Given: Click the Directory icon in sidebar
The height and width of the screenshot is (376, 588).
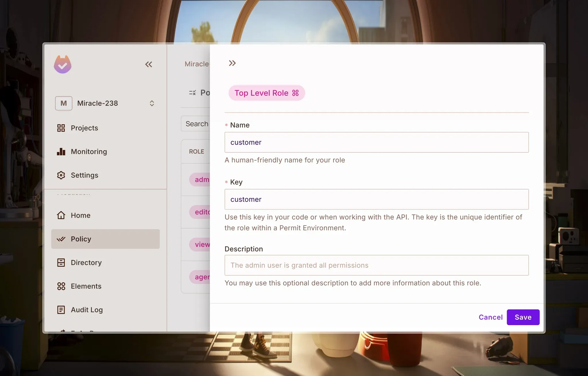Looking at the screenshot, I should [x=61, y=262].
